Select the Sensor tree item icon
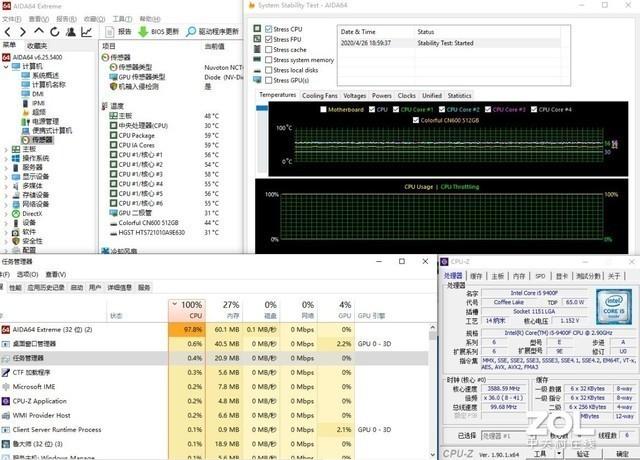The height and width of the screenshot is (460, 640). (x=26, y=140)
